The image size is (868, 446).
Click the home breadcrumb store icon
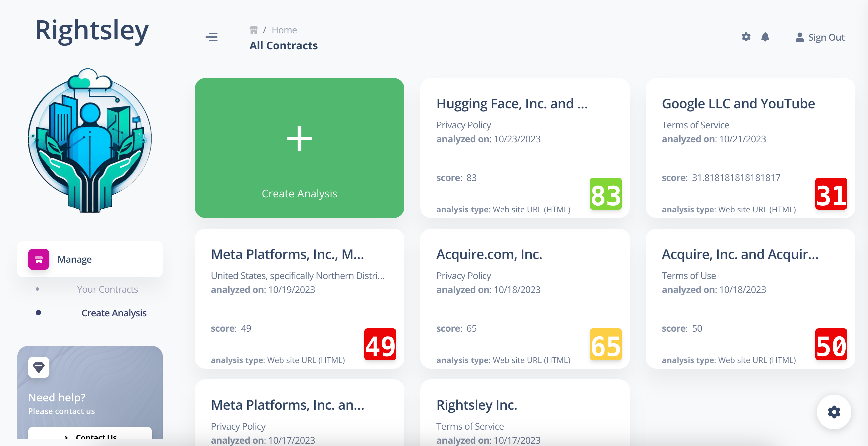pos(254,30)
